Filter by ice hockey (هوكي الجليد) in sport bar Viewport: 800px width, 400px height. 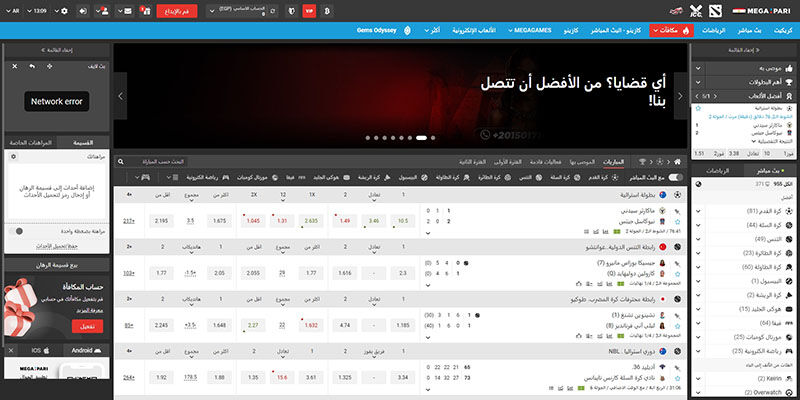point(330,178)
